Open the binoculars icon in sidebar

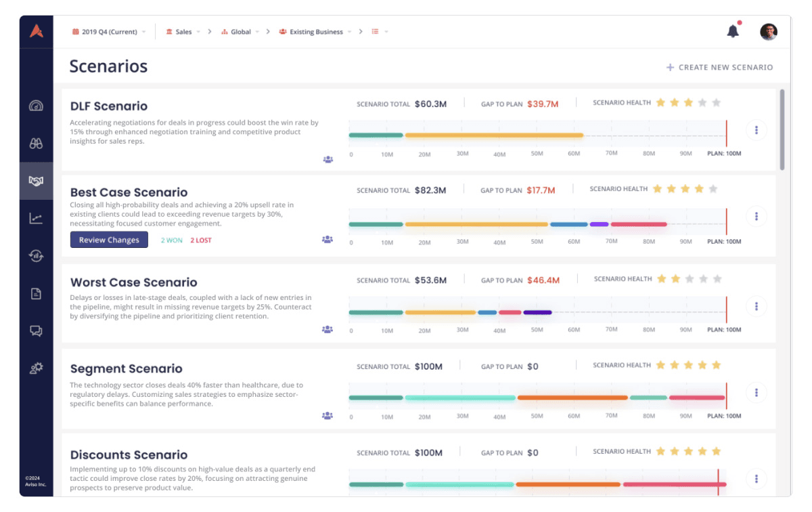click(x=36, y=144)
